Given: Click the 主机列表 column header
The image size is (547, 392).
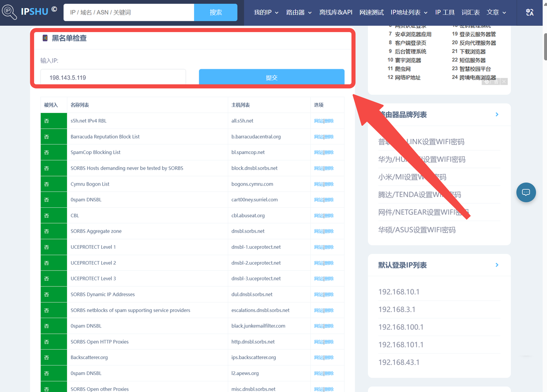Looking at the screenshot, I should point(269,105).
